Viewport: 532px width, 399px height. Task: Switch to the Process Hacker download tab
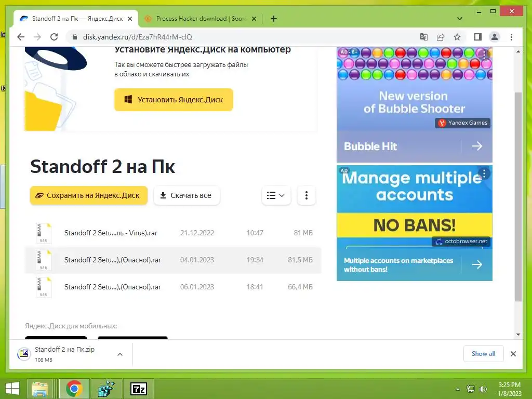coord(200,19)
